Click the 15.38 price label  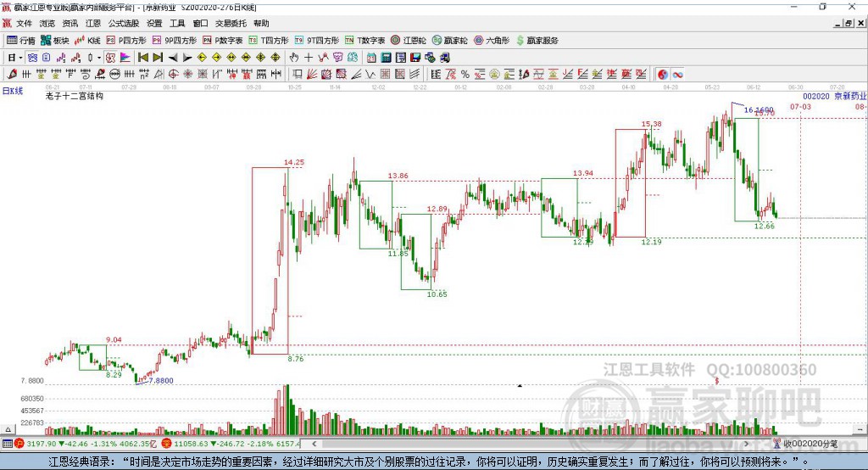(652, 124)
